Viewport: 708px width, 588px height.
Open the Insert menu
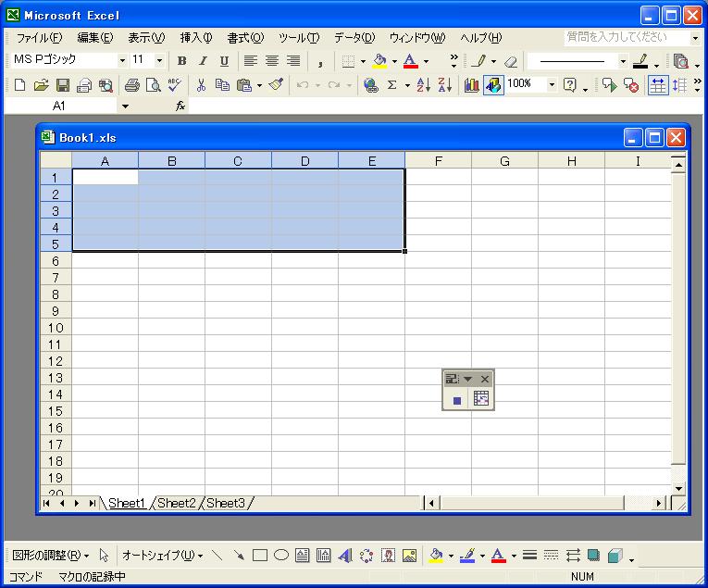click(x=196, y=38)
